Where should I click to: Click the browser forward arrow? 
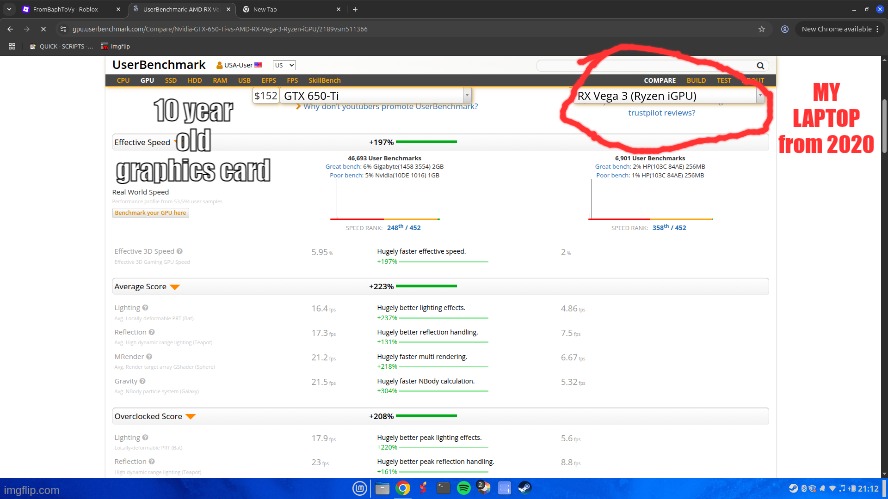pos(27,29)
